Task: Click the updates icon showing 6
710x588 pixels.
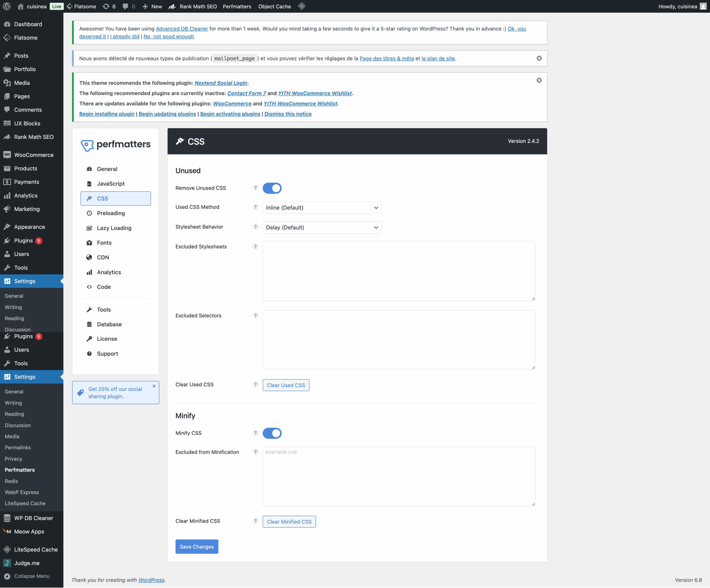Action: pyautogui.click(x=109, y=6)
